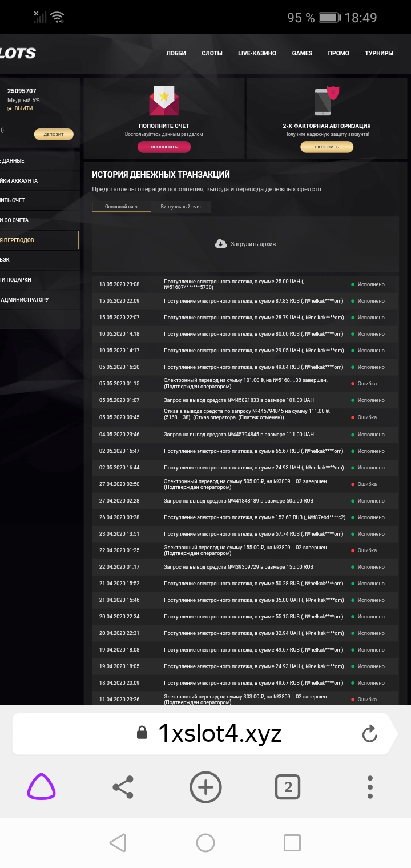Viewport: 411px width, 868px height.
Task: Reload the page with refresh icon
Action: (370, 733)
